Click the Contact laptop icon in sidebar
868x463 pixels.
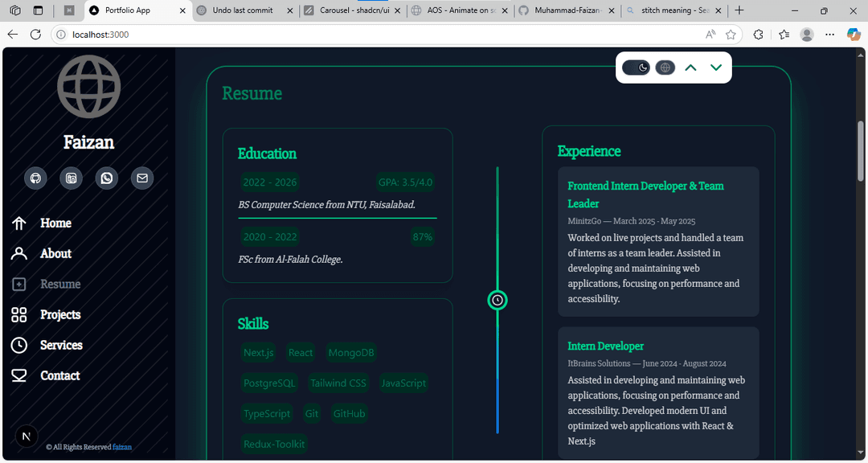(18, 375)
